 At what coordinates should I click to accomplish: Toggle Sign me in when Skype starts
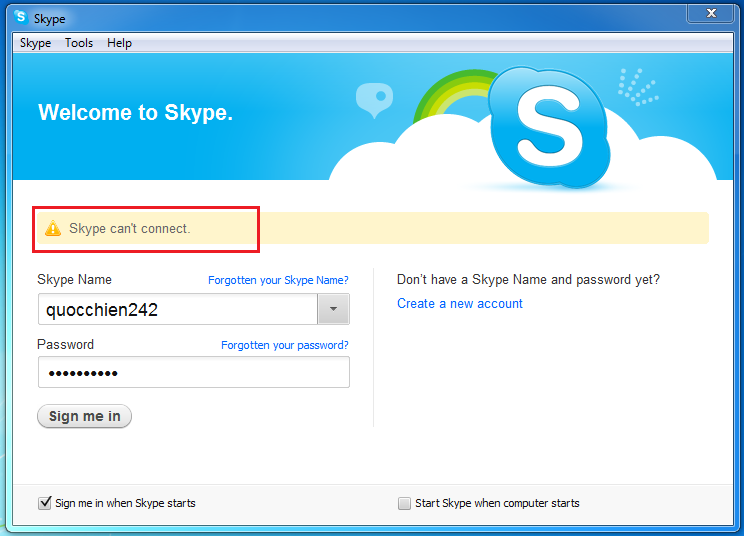(x=45, y=503)
